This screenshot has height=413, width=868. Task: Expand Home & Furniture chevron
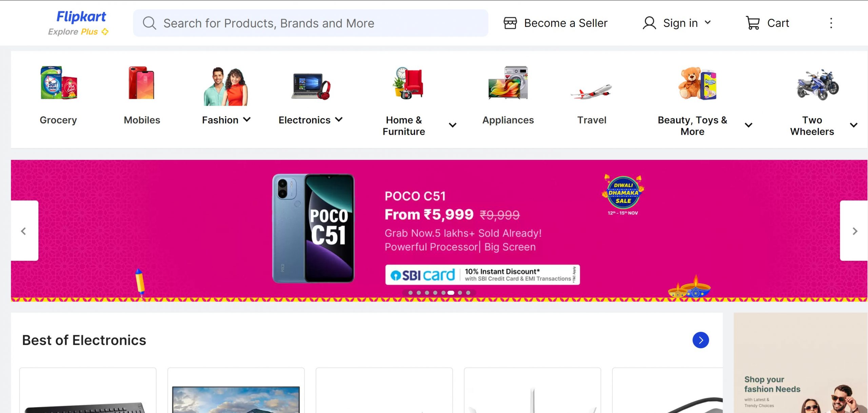tap(452, 125)
